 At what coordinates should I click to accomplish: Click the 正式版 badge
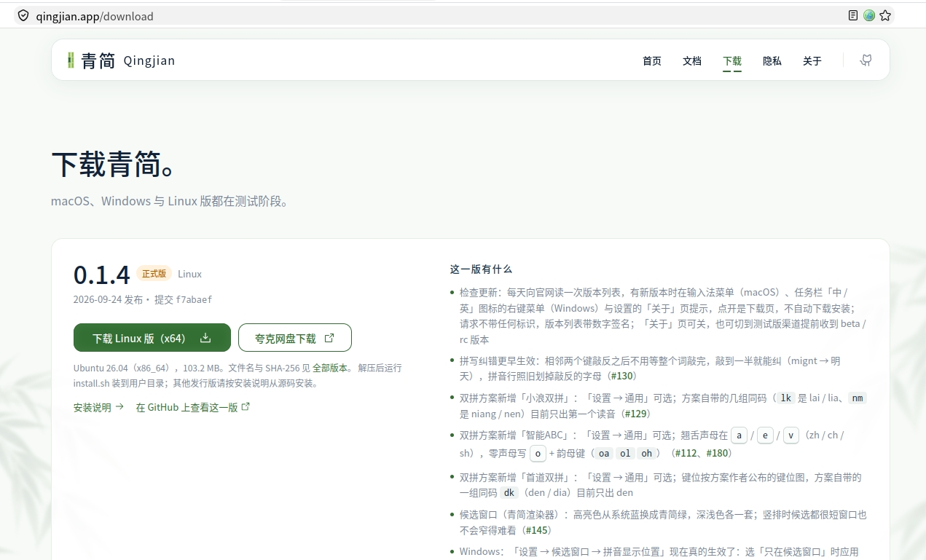(x=154, y=274)
